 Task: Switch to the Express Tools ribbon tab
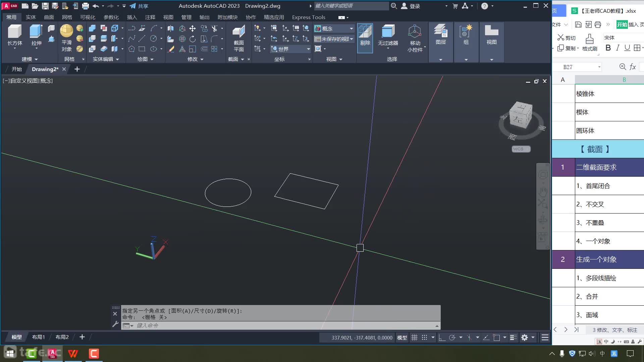pos(309,17)
